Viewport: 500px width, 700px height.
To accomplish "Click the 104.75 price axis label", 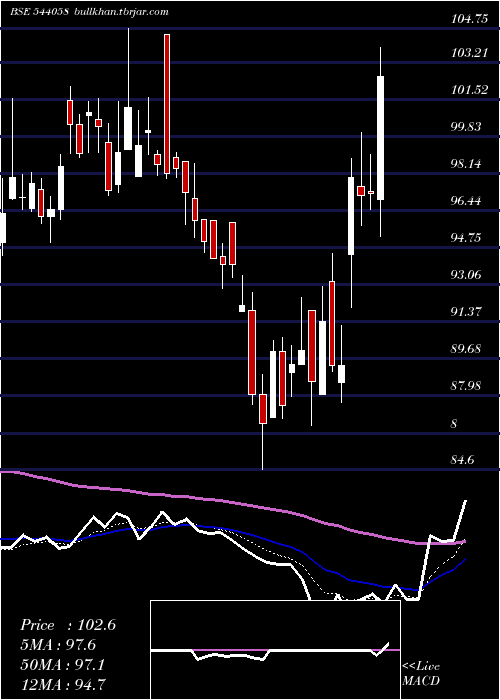I will [469, 19].
